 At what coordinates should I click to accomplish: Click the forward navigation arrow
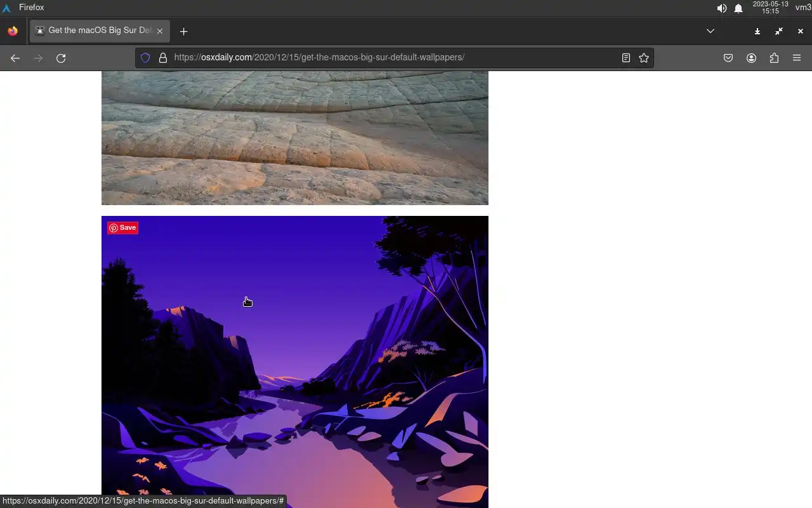pyautogui.click(x=38, y=58)
